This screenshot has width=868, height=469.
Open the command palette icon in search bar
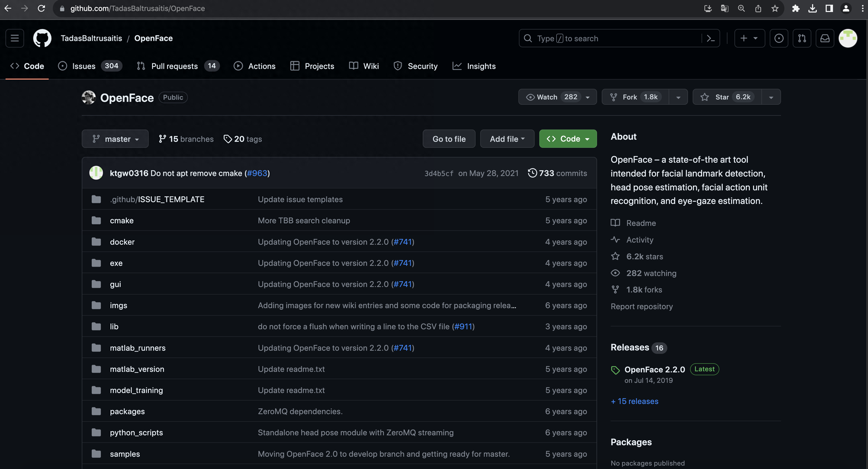tap(711, 38)
